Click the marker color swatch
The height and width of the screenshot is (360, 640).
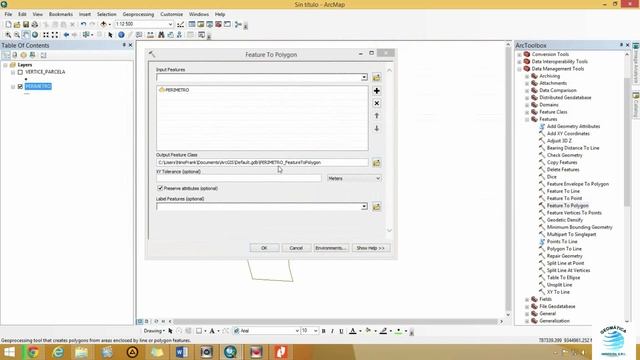399,331
